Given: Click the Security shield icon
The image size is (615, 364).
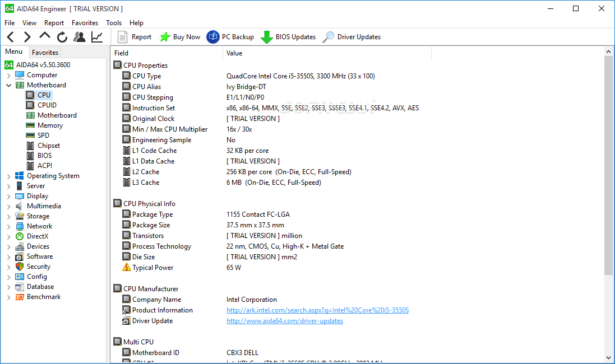Looking at the screenshot, I should (20, 267).
